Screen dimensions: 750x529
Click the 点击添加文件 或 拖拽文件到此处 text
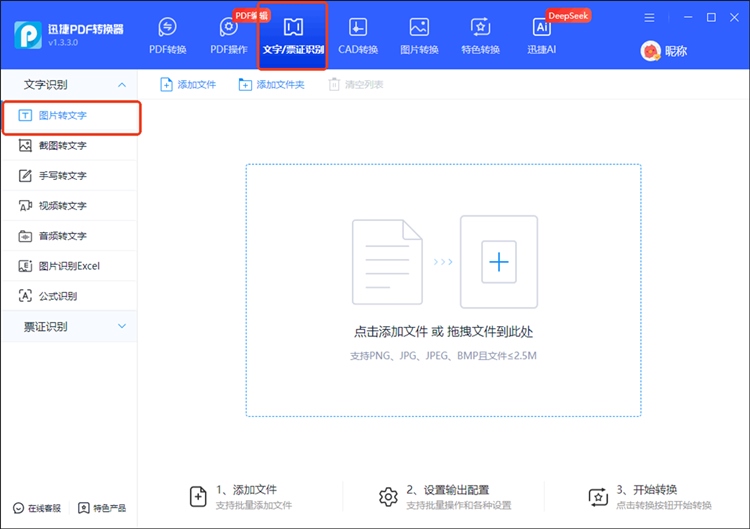(443, 331)
